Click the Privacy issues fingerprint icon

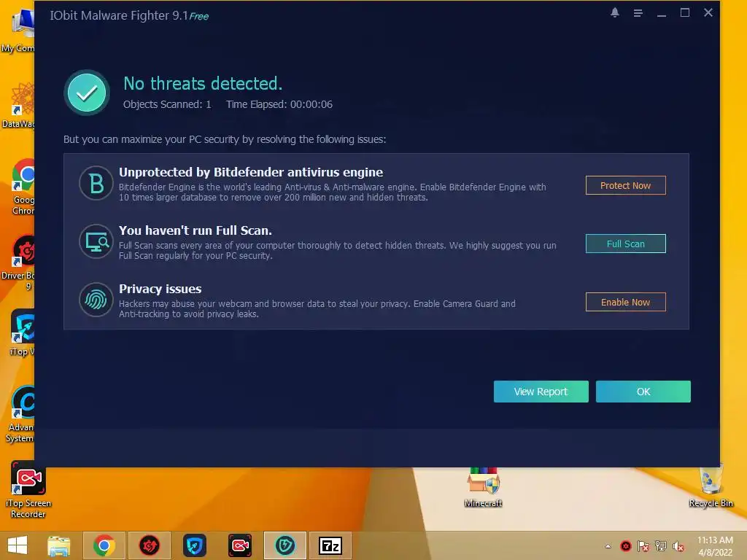[x=96, y=300]
